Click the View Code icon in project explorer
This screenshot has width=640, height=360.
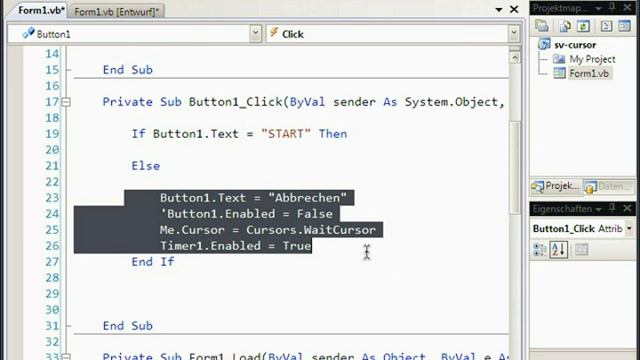[x=606, y=26]
